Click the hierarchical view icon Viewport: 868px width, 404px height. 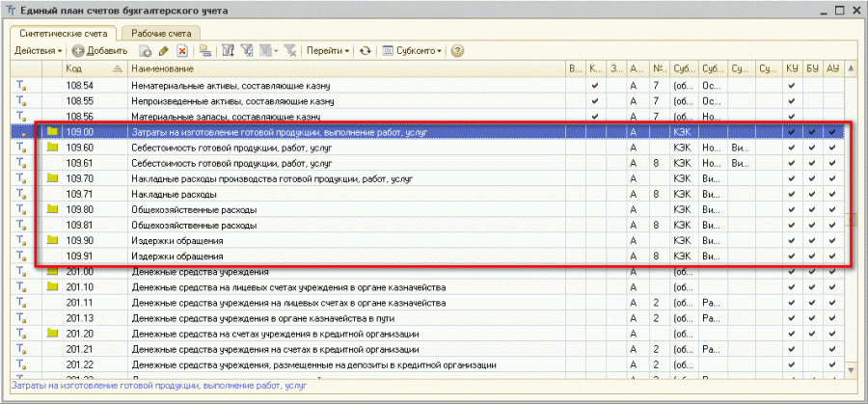coord(205,50)
